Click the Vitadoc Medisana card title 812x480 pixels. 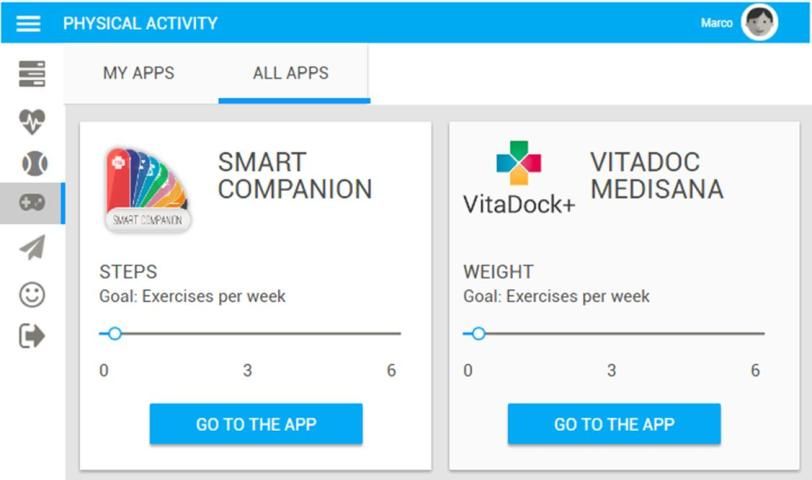tap(657, 175)
